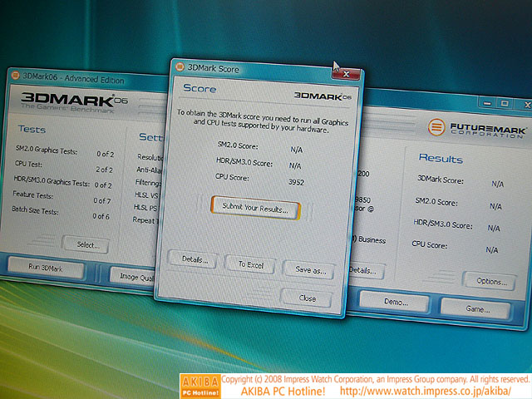Click Save as in Score dialog
The width and height of the screenshot is (532, 399).
point(309,270)
